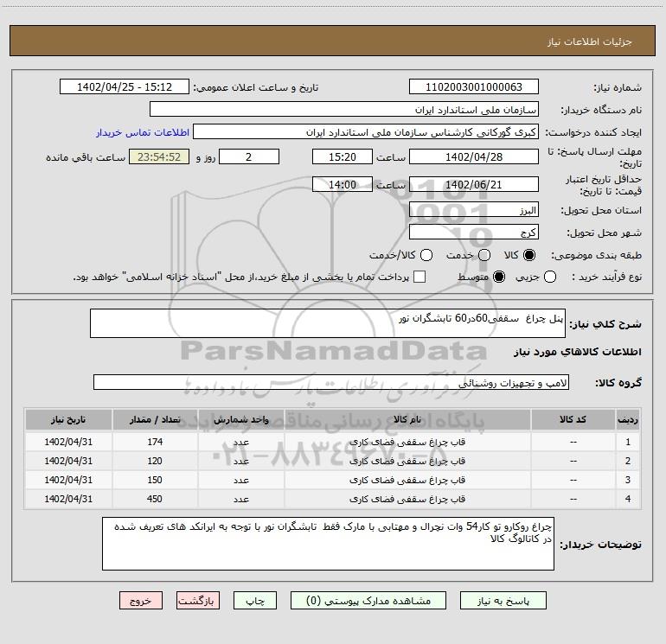
Task: Click the شماره نیاز field 1102003001000063
Action: click(x=474, y=87)
